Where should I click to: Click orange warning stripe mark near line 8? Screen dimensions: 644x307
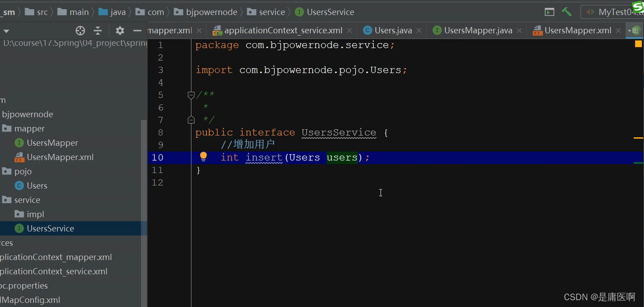click(638, 138)
